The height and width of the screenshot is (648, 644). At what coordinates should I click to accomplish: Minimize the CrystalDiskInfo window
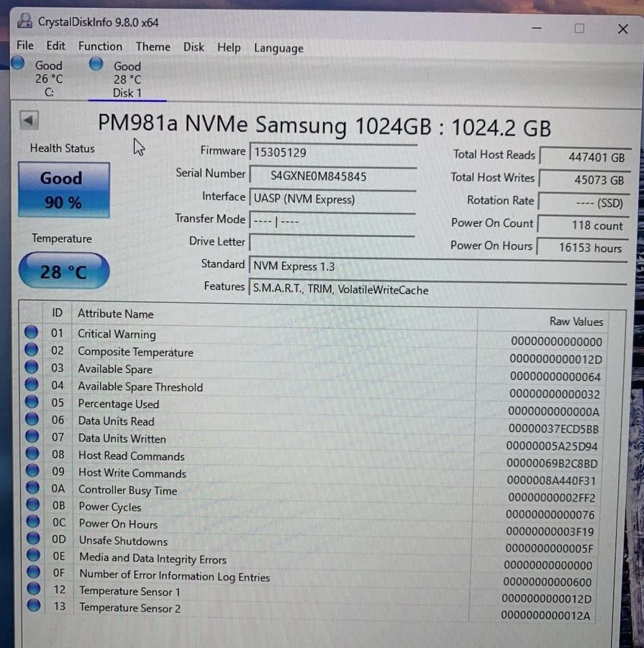click(x=537, y=28)
